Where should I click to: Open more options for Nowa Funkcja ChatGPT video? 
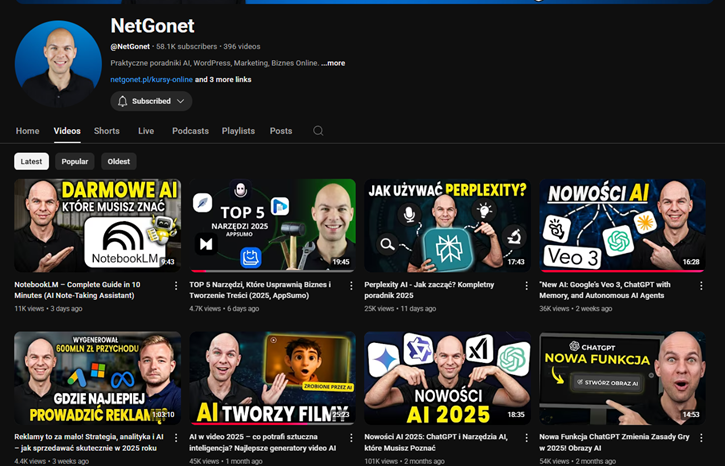pyautogui.click(x=701, y=438)
